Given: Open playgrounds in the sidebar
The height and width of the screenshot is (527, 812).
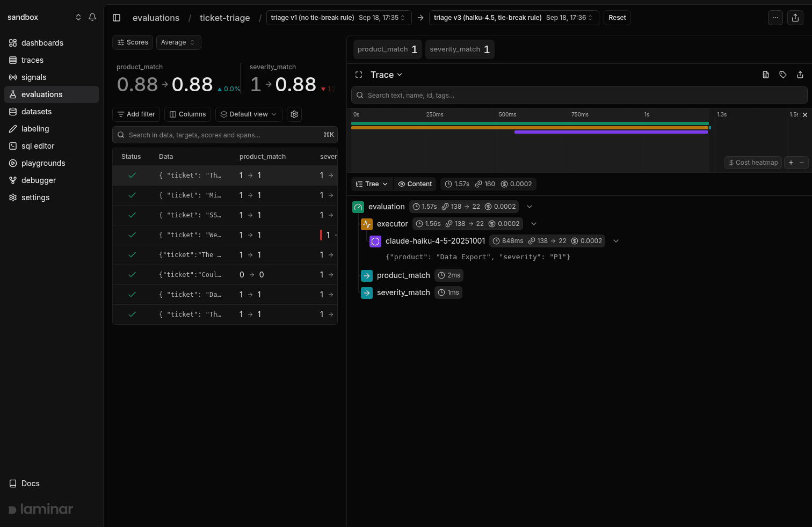Looking at the screenshot, I should click(52, 163).
